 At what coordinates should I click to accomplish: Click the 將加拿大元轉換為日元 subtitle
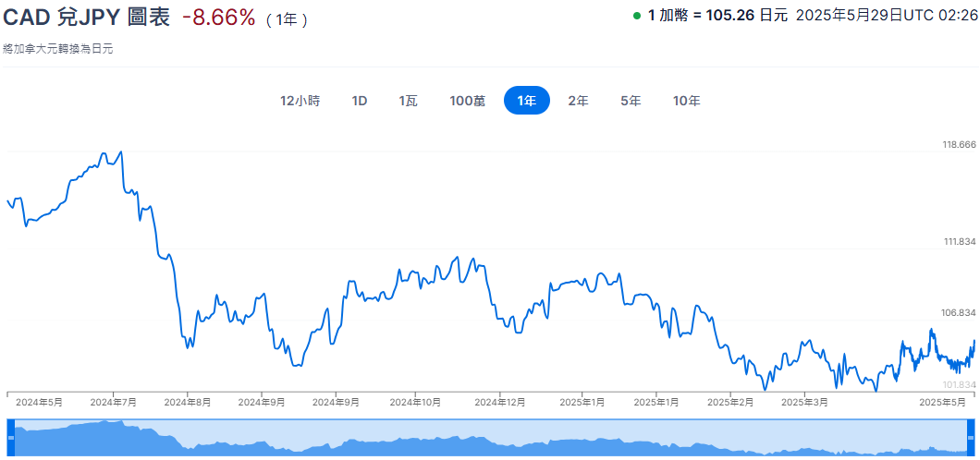[57, 49]
